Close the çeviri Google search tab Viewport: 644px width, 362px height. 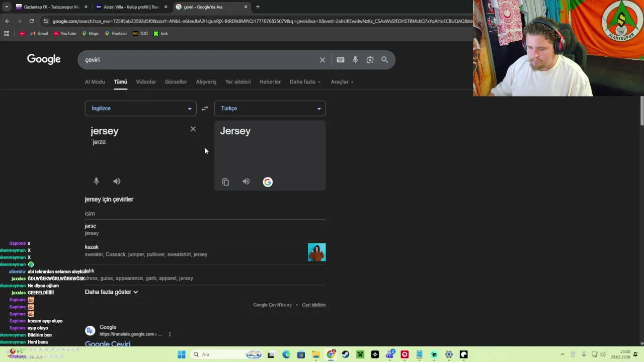click(246, 7)
